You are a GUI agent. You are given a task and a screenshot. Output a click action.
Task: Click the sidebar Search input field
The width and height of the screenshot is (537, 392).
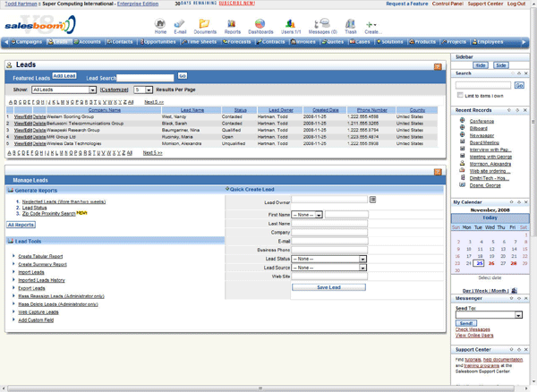tap(483, 85)
